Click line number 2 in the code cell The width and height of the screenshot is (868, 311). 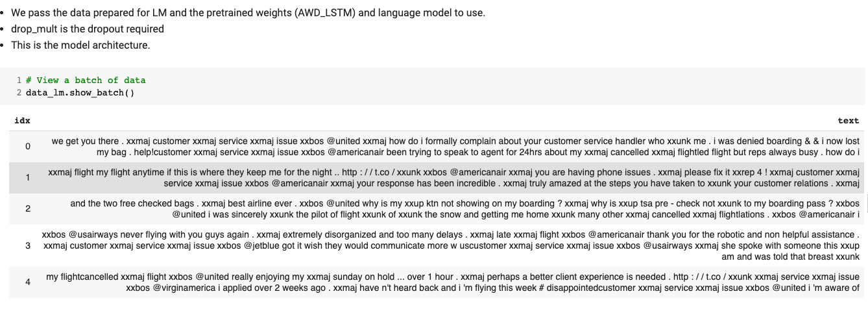click(19, 92)
